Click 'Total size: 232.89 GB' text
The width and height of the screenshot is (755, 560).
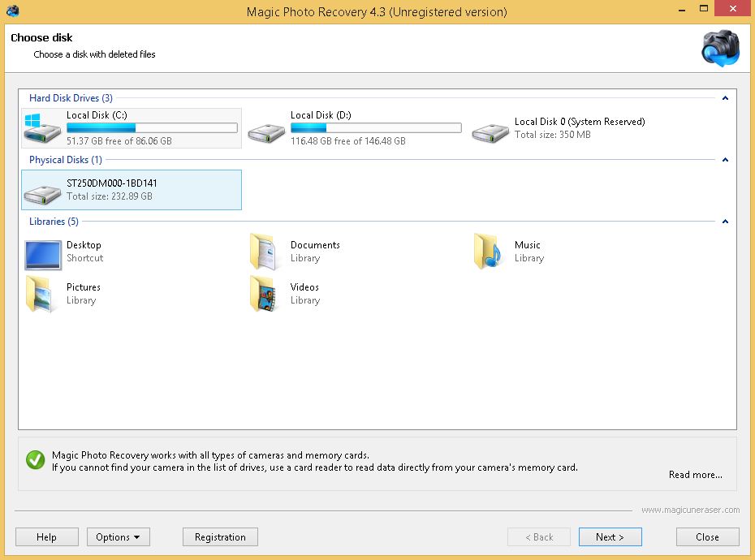tap(110, 196)
